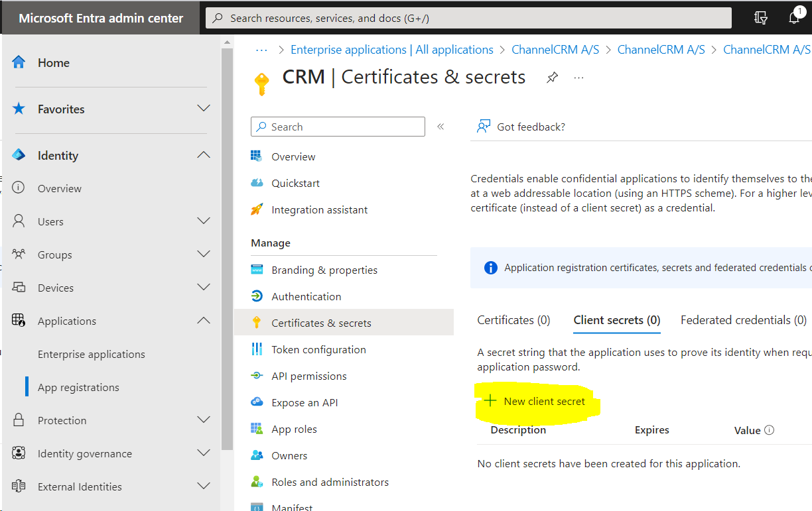Screen dimensions: 812x511
Task: Click the External Identities icon
Action: click(x=19, y=486)
